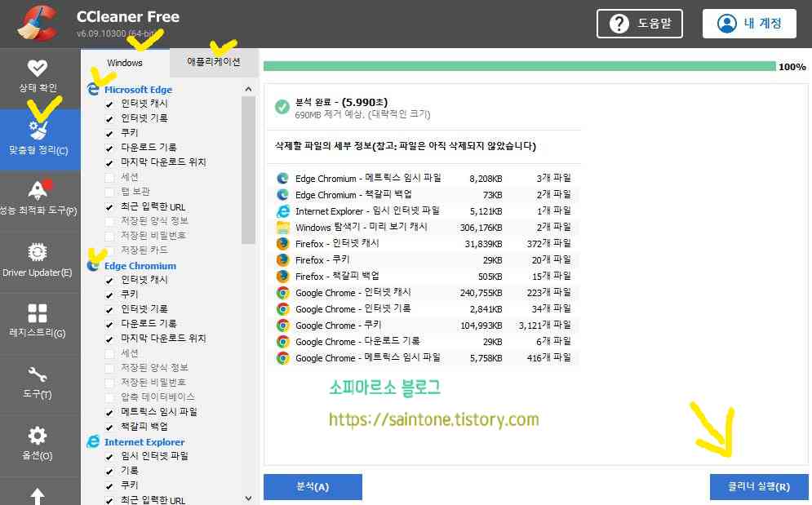This screenshot has width=812, height=505.
Task: Click Edge icon for 메트릭스 임시 파일 result
Action: [282, 178]
